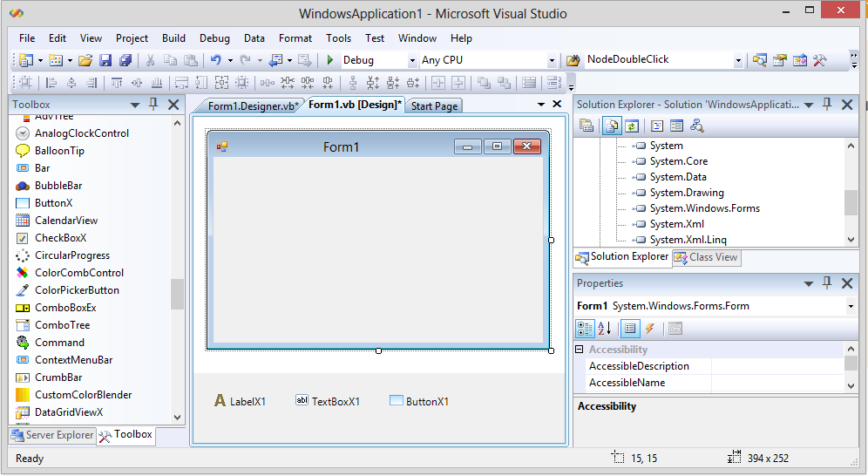The width and height of the screenshot is (868, 476).
Task: Show Properties list in Properties panel
Action: [x=630, y=329]
